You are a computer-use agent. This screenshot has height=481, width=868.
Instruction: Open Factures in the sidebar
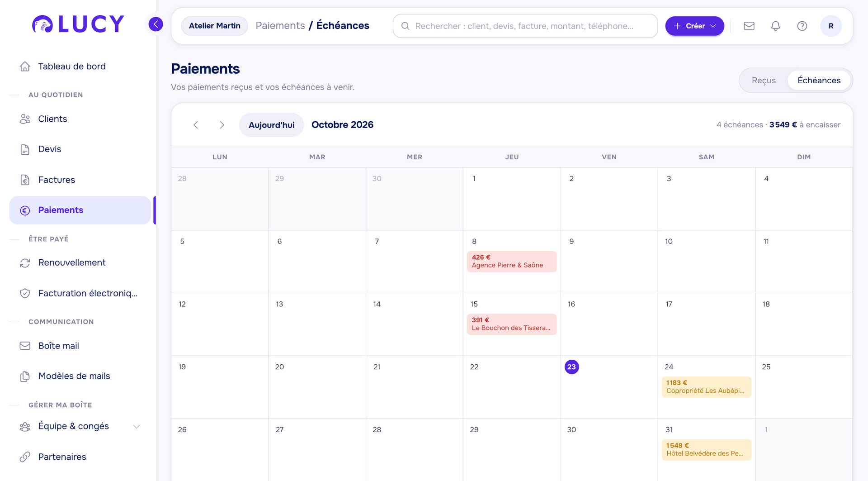80,180
